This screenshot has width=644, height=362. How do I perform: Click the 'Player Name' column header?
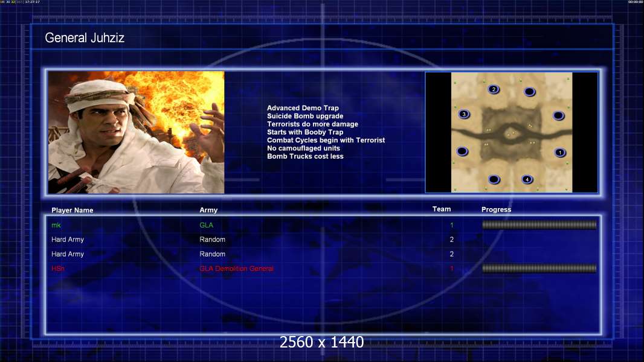(x=72, y=210)
